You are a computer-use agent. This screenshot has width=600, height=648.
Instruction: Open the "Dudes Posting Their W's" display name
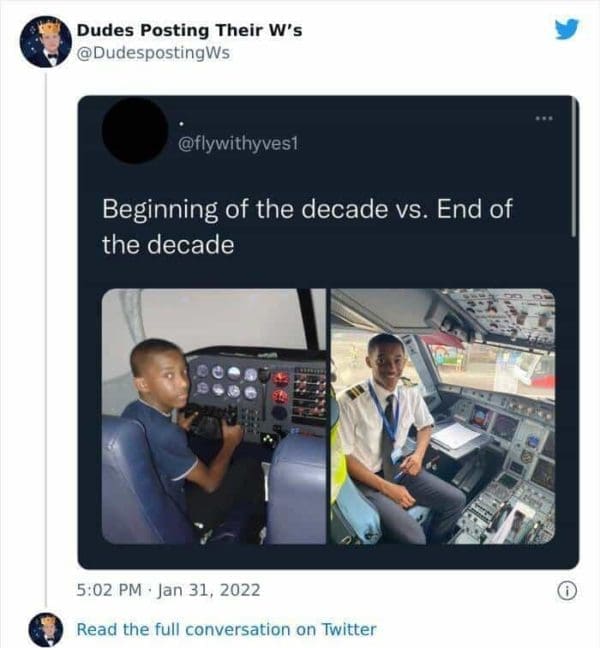pos(190,30)
